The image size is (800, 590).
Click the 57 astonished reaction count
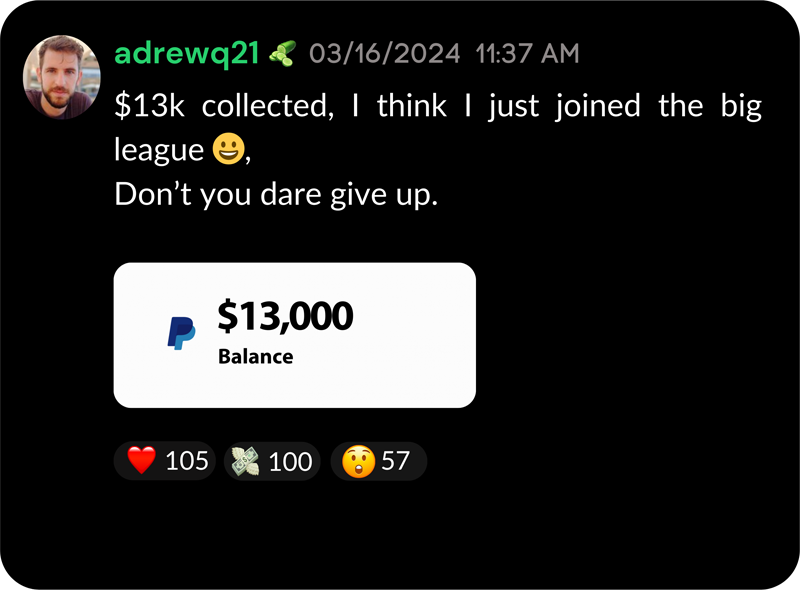tap(395, 460)
